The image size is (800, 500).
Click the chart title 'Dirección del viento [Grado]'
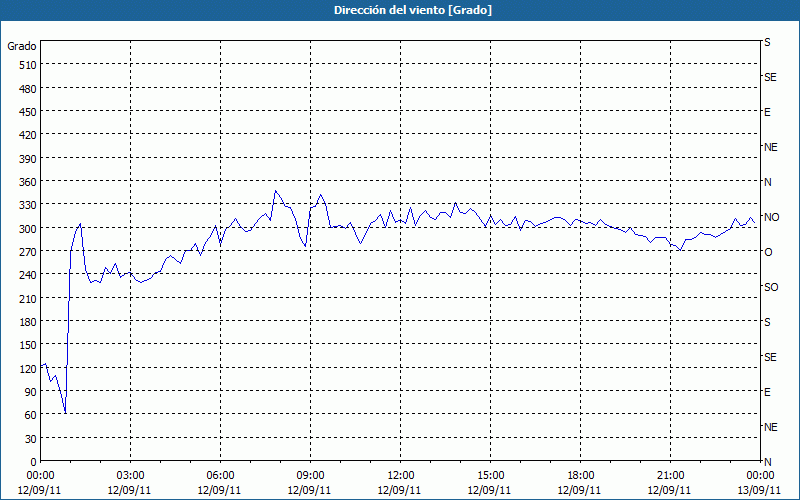point(413,10)
